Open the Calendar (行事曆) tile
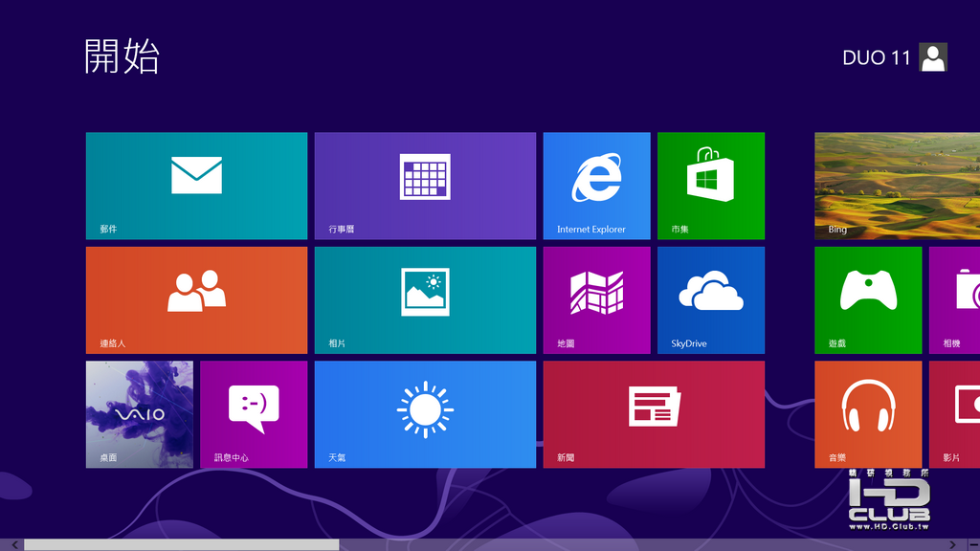This screenshot has height=551, width=980. [425, 186]
